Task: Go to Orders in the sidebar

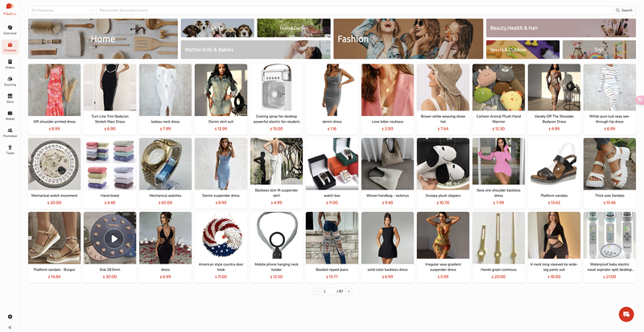Action: tap(10, 64)
